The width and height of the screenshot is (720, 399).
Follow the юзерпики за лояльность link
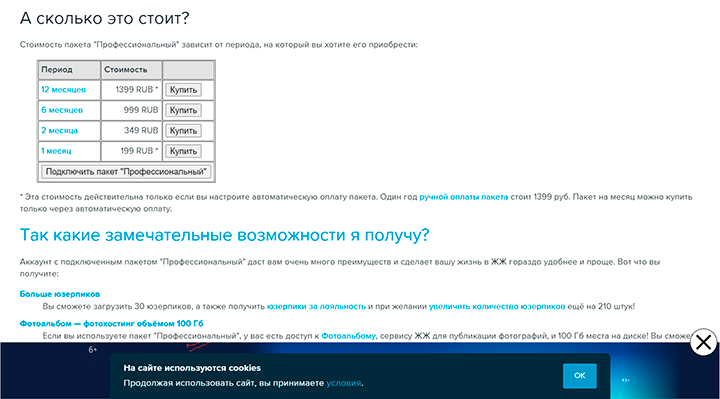coord(316,306)
